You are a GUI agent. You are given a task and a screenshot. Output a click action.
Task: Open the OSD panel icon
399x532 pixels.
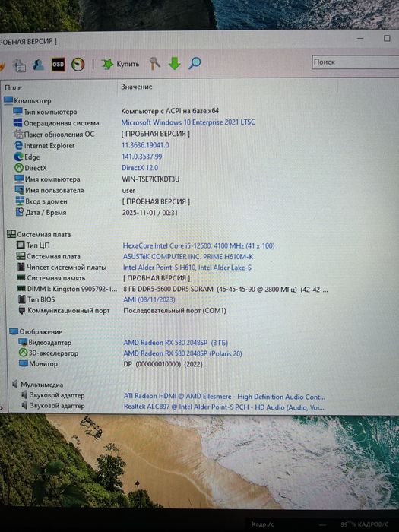tap(58, 64)
